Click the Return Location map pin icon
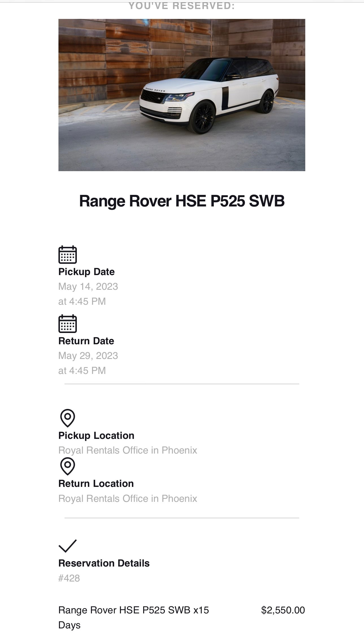Viewport: 364px width, 636px height. (x=67, y=466)
